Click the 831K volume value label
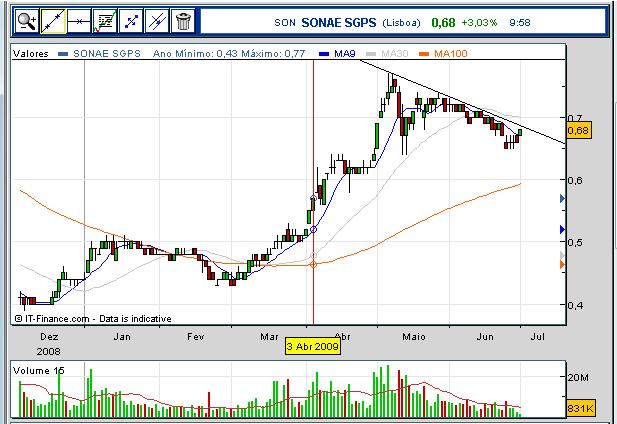 click(x=580, y=408)
